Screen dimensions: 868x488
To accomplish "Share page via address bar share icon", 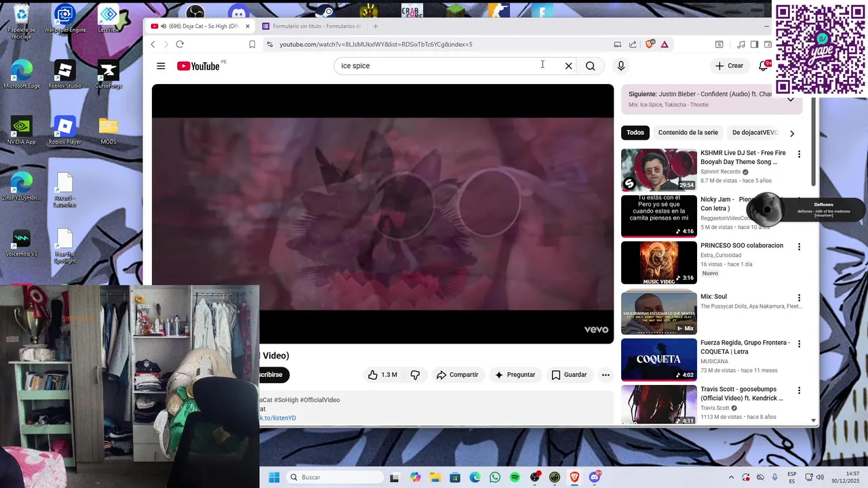I will tap(633, 44).
